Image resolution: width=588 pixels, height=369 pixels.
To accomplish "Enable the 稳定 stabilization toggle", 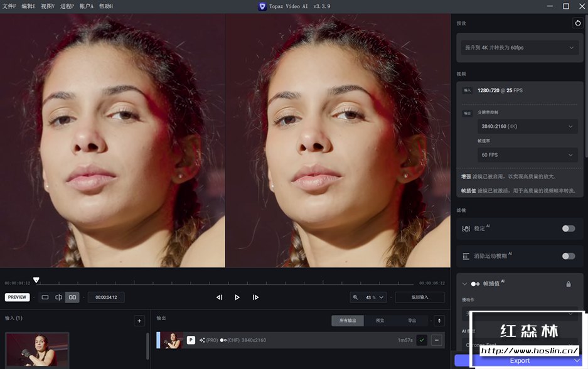I will 568,228.
